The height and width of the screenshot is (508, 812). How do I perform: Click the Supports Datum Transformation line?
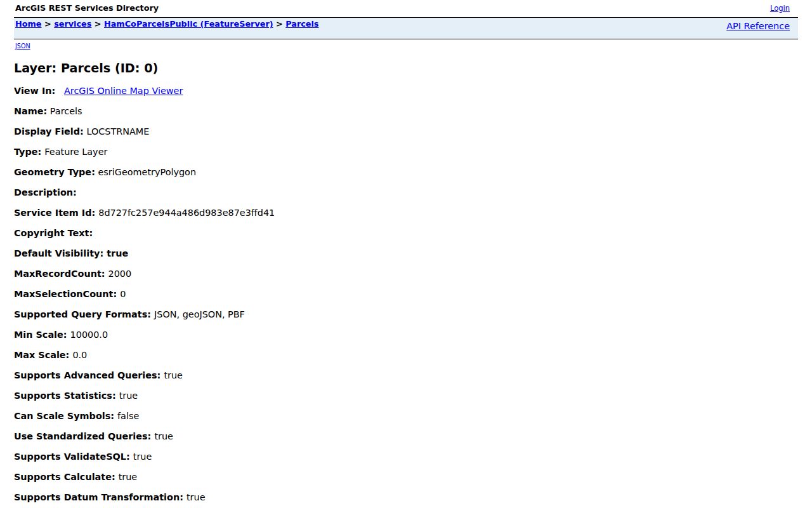tap(110, 497)
